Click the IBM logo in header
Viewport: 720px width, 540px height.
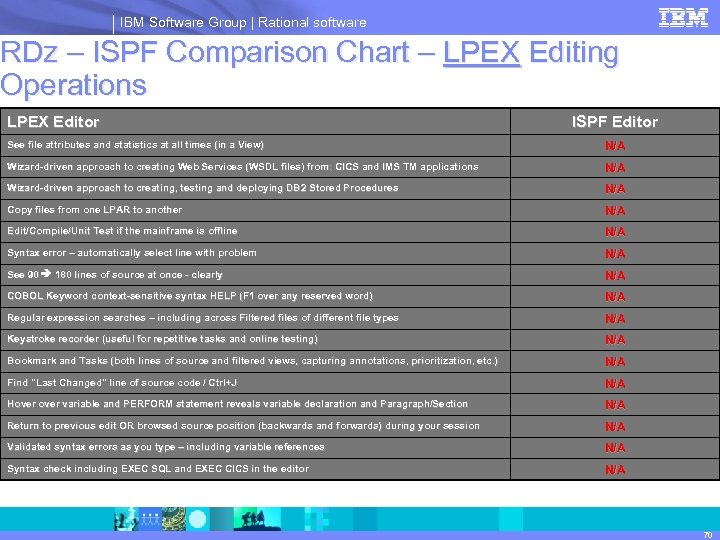[683, 18]
